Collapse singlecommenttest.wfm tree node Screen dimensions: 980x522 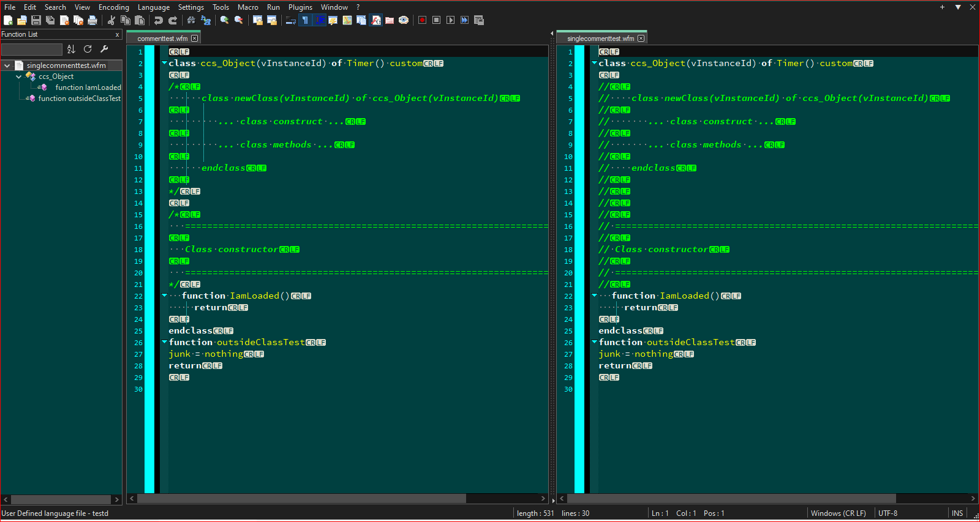coord(7,65)
